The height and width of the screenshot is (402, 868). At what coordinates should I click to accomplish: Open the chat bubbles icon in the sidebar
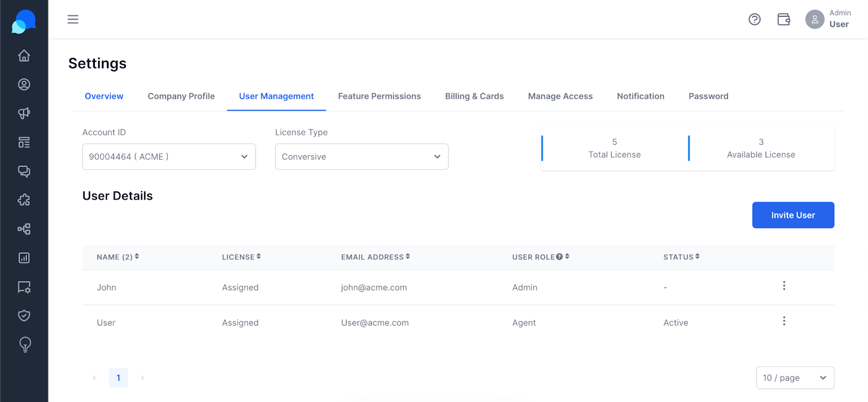click(24, 171)
